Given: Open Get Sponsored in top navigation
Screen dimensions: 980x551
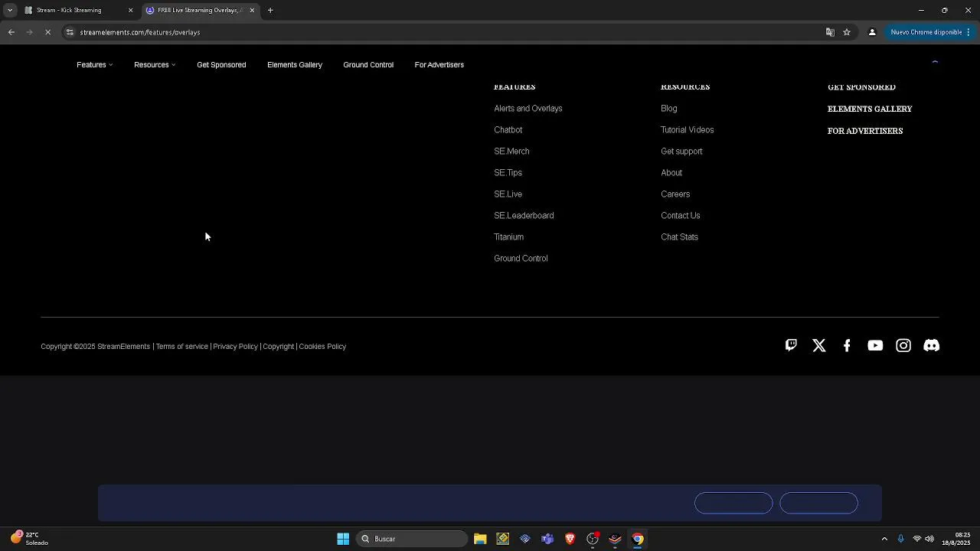Looking at the screenshot, I should tap(221, 65).
